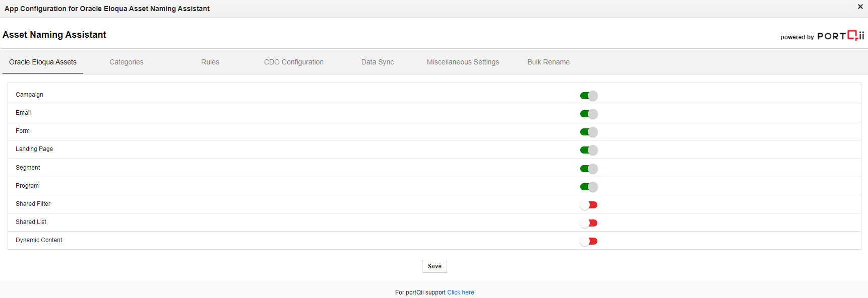Open the Bulk Rename tab

(548, 62)
